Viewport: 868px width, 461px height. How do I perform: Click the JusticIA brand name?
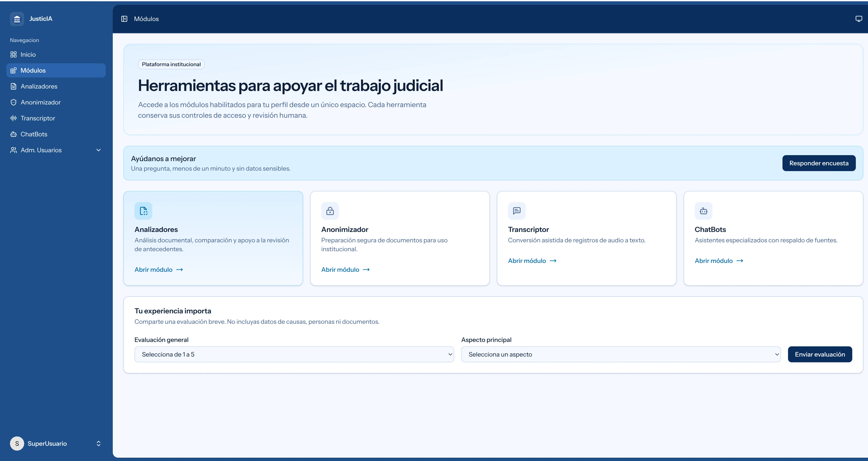(x=41, y=19)
